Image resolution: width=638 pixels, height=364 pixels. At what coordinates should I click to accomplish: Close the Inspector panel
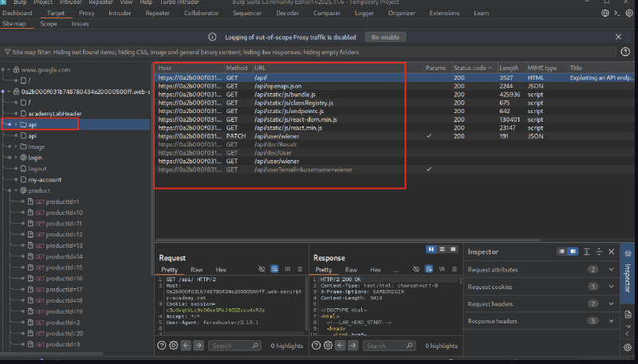click(611, 252)
